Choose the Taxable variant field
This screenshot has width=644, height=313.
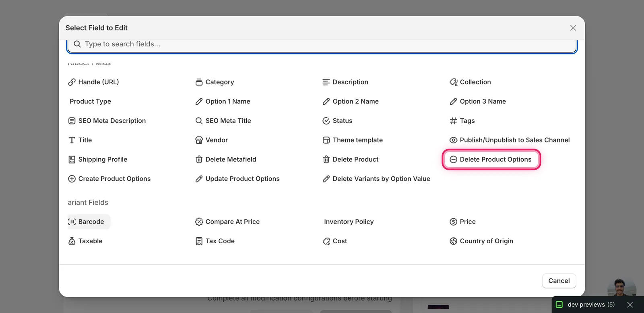click(x=86, y=241)
